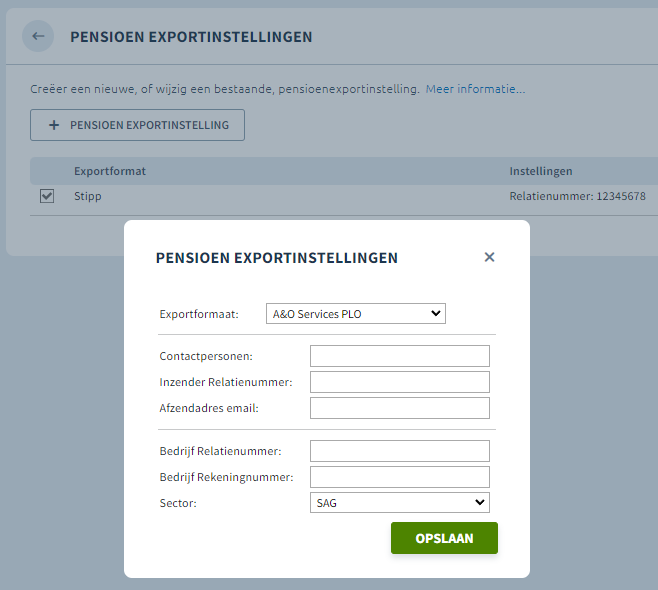Go back using the arrow icon
The width and height of the screenshot is (658, 590).
[x=38, y=36]
